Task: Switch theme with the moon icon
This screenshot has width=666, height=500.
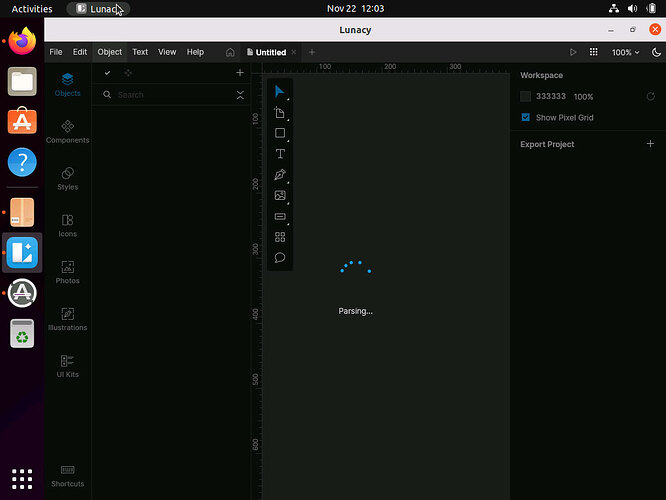Action: click(656, 52)
